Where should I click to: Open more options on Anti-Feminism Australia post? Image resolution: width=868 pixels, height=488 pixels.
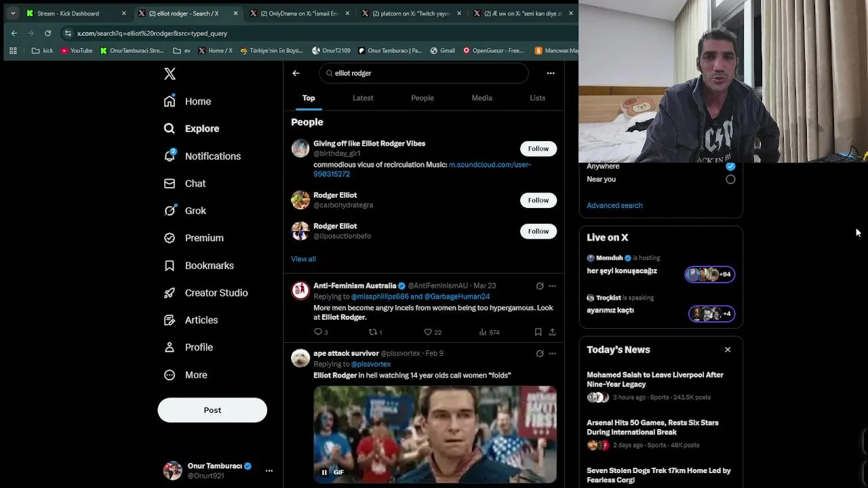point(552,286)
